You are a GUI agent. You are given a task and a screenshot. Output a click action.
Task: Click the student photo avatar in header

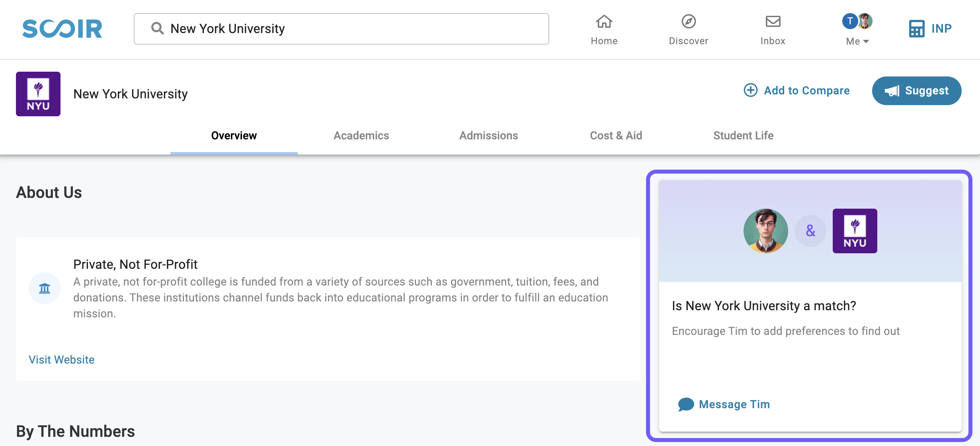tap(865, 21)
